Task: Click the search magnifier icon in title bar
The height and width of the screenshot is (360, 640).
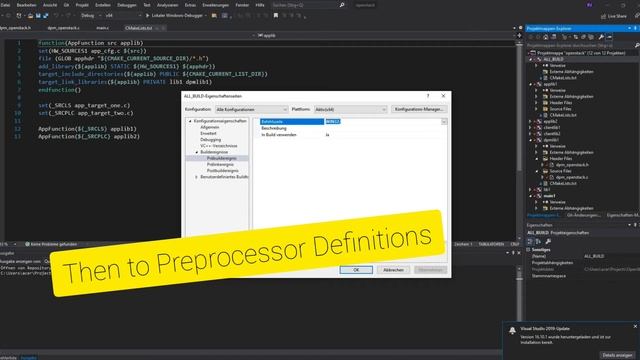Action: (342, 5)
